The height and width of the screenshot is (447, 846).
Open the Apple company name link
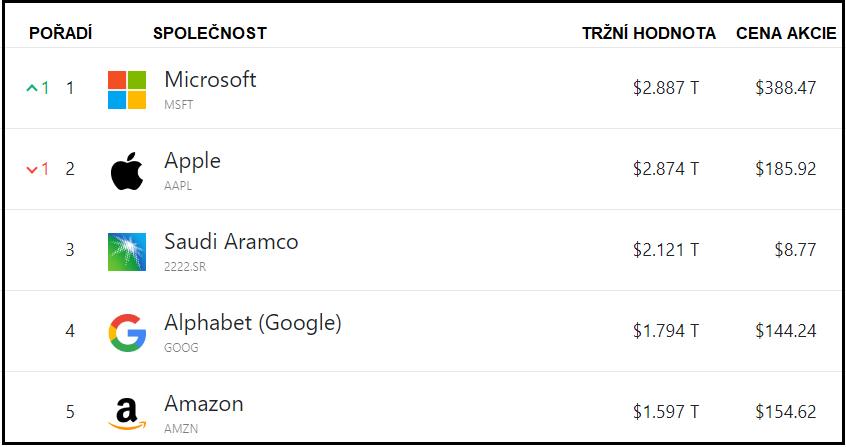(193, 161)
